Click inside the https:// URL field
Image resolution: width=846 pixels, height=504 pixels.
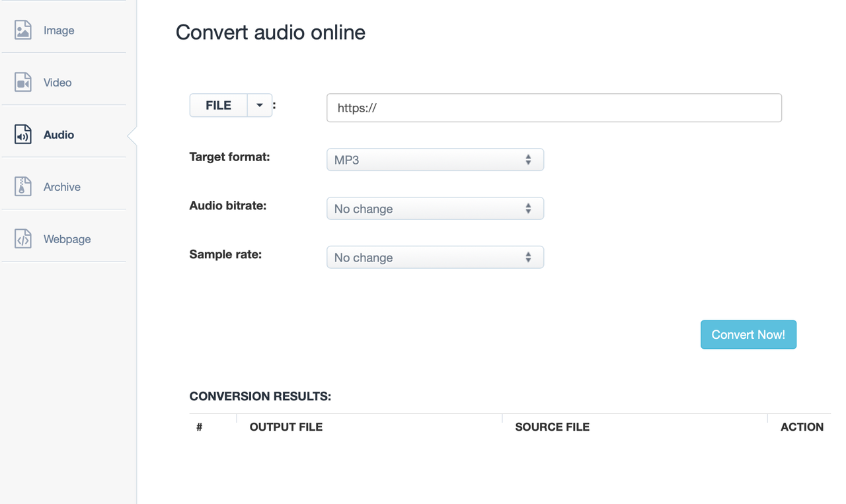pos(554,108)
